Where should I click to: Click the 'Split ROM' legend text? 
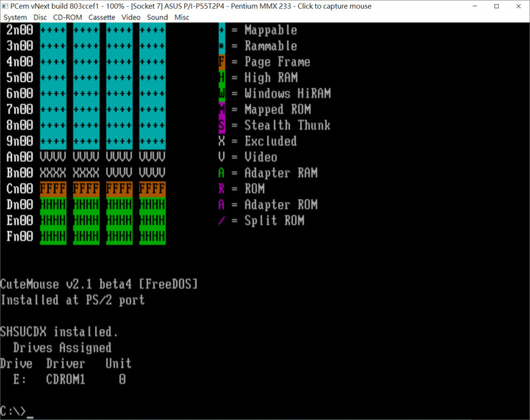[274, 221]
